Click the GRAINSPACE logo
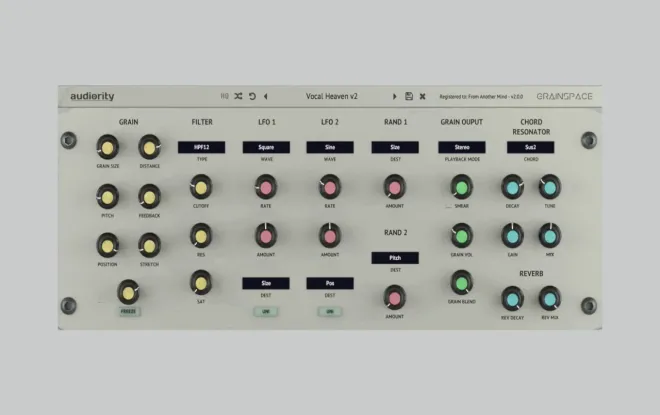The width and height of the screenshot is (660, 415). [x=564, y=96]
